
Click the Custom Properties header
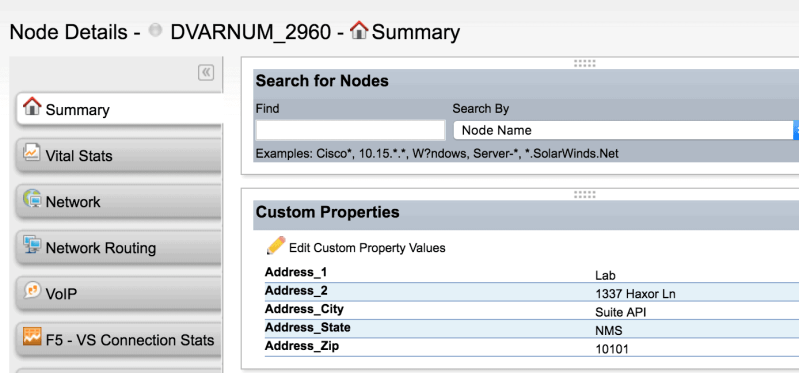pyautogui.click(x=327, y=212)
